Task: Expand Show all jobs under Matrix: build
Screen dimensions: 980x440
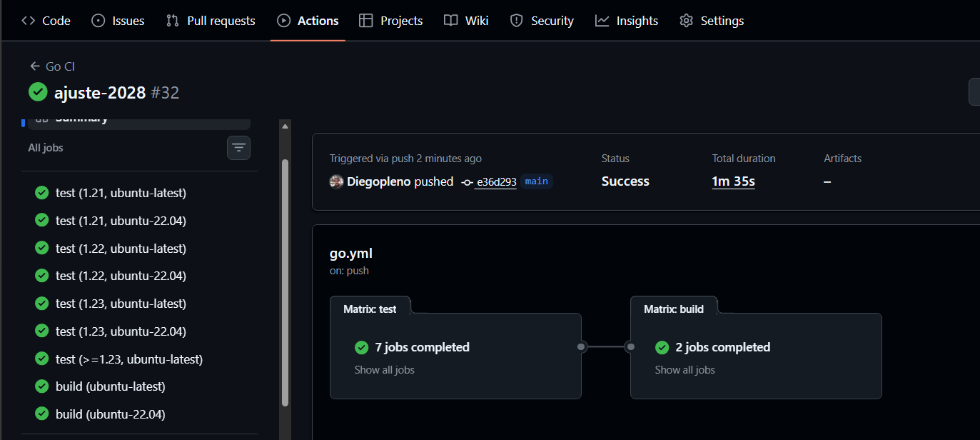Action: (x=685, y=370)
